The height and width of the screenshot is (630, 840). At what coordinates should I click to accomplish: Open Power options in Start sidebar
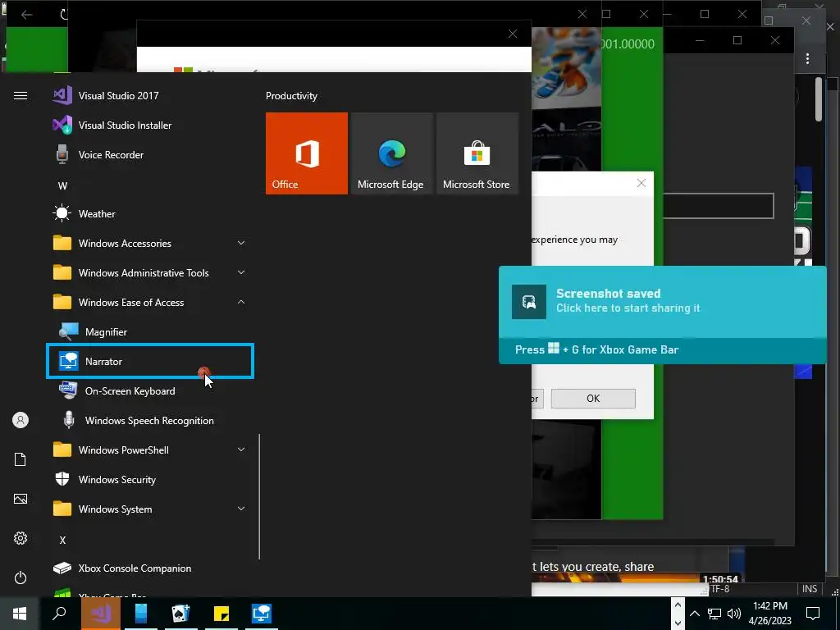(21, 578)
